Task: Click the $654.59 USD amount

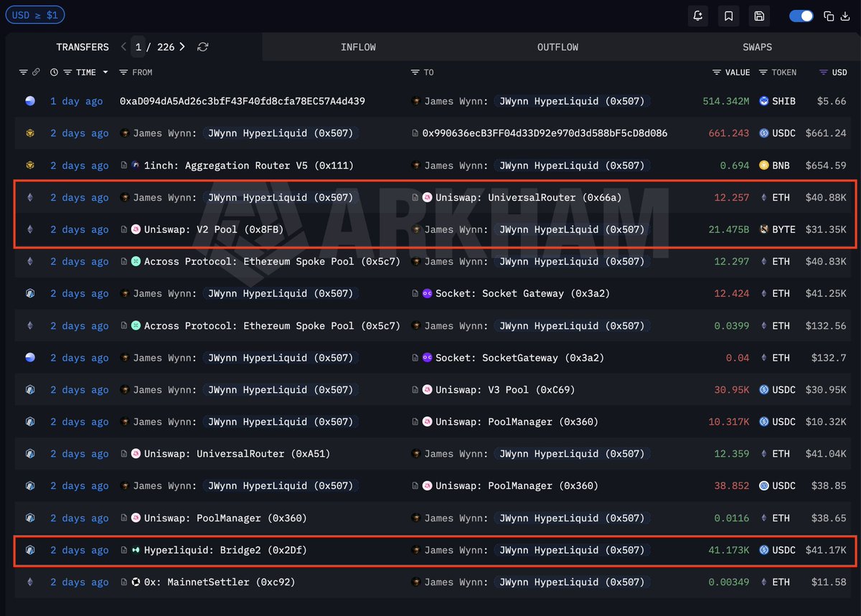Action: [x=826, y=166]
